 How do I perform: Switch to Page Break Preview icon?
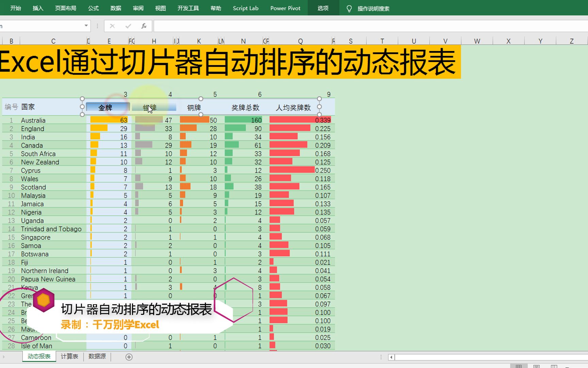point(554,366)
